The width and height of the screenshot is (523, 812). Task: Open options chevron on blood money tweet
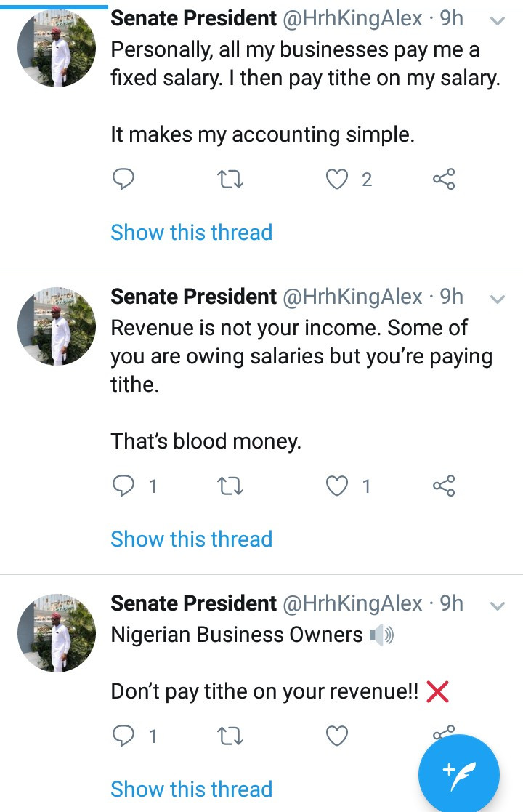click(498, 299)
